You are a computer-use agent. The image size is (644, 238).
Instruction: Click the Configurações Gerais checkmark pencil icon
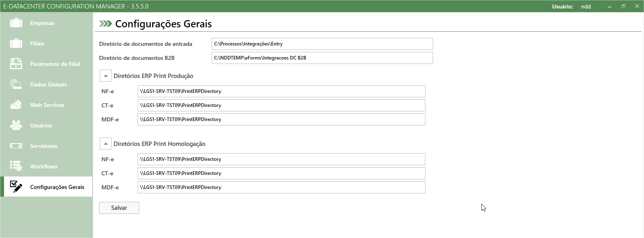coord(16,187)
